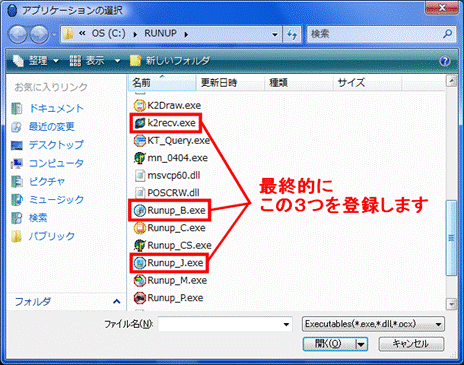Click the パブリック sidebar icon
The height and width of the screenshot is (365, 464).
click(17, 236)
